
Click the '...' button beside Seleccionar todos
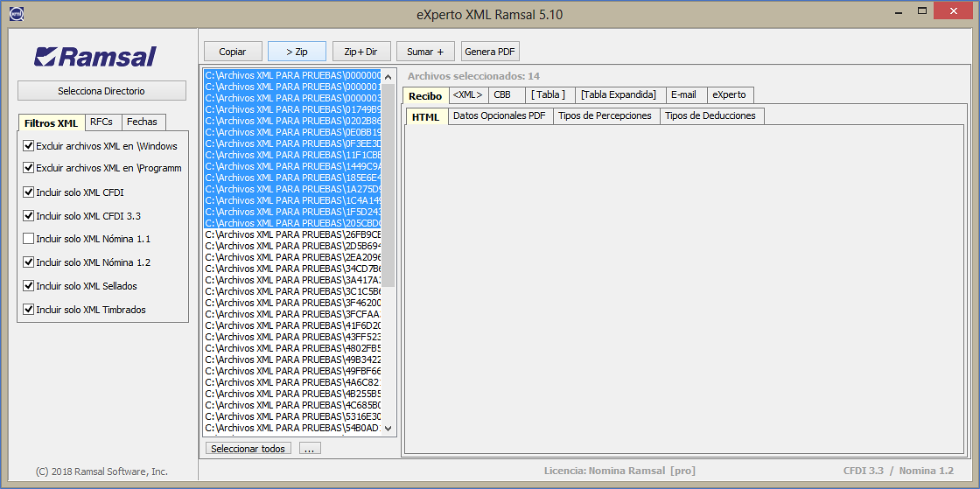(x=310, y=449)
